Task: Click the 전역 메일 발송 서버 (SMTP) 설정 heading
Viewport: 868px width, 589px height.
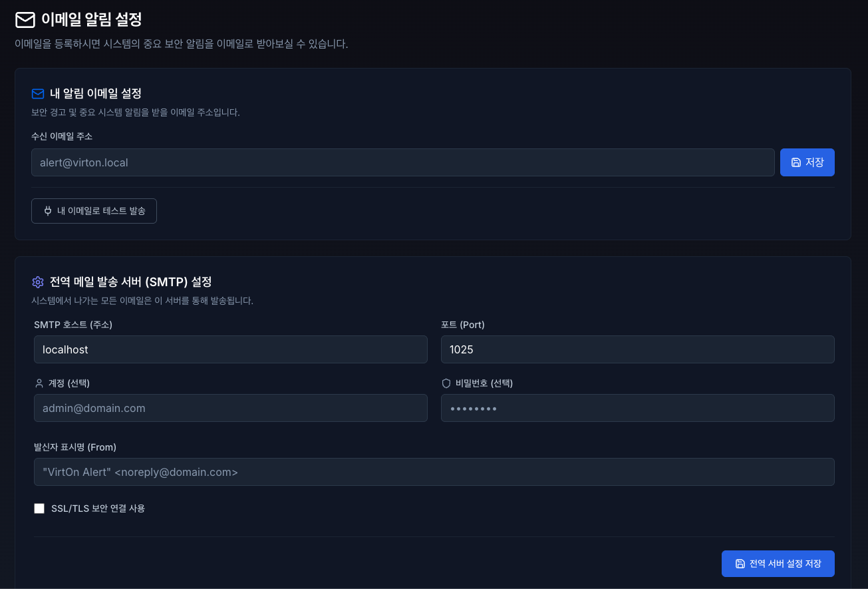Action: pyautogui.click(x=130, y=282)
